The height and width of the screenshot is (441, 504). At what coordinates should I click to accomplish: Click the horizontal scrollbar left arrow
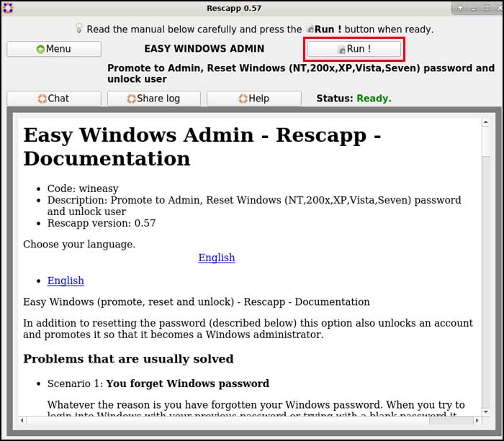tap(23, 420)
